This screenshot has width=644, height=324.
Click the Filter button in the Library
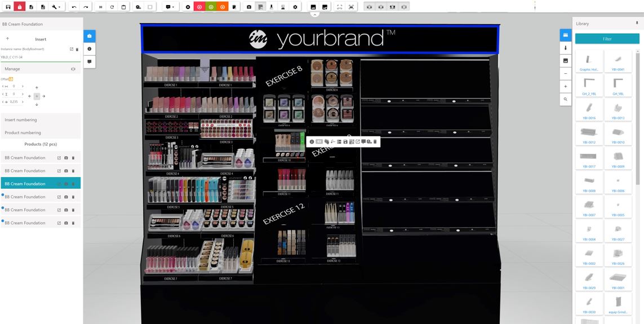click(607, 39)
